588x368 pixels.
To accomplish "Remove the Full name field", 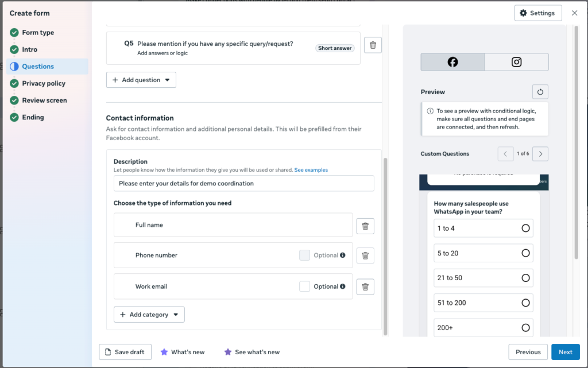I will pyautogui.click(x=365, y=226).
